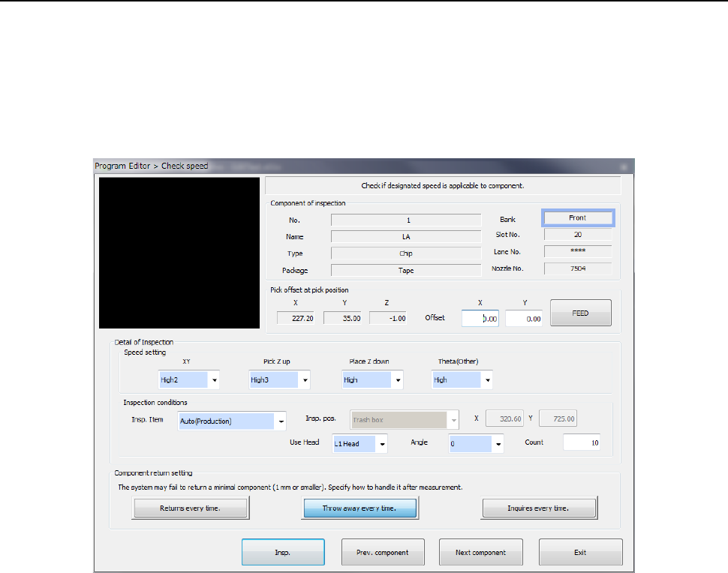Screen dimensions: 728x573
Task: Click the pick position X value 227.20
Action: tap(296, 318)
